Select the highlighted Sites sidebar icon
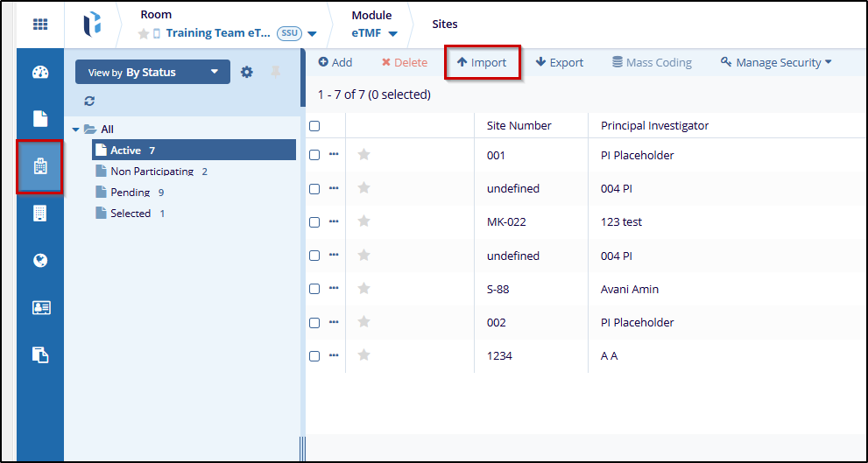Viewport: 868px width, 463px height. [40, 166]
